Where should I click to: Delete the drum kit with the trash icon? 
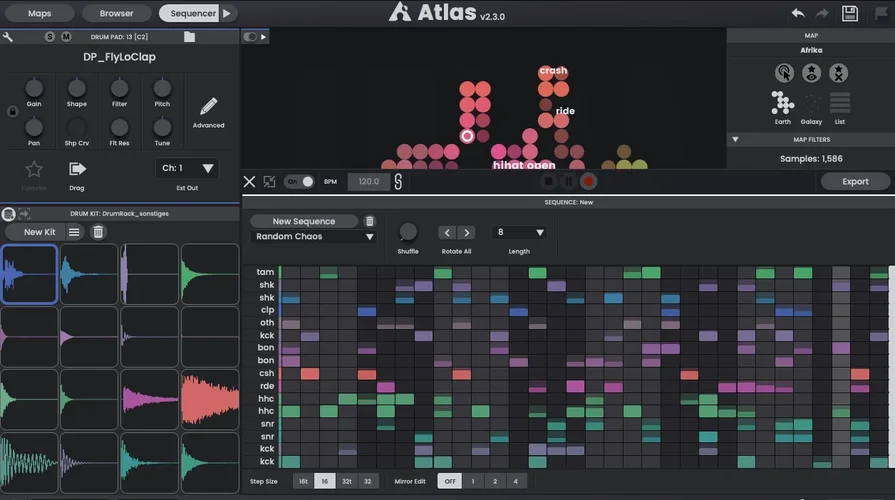(x=98, y=232)
